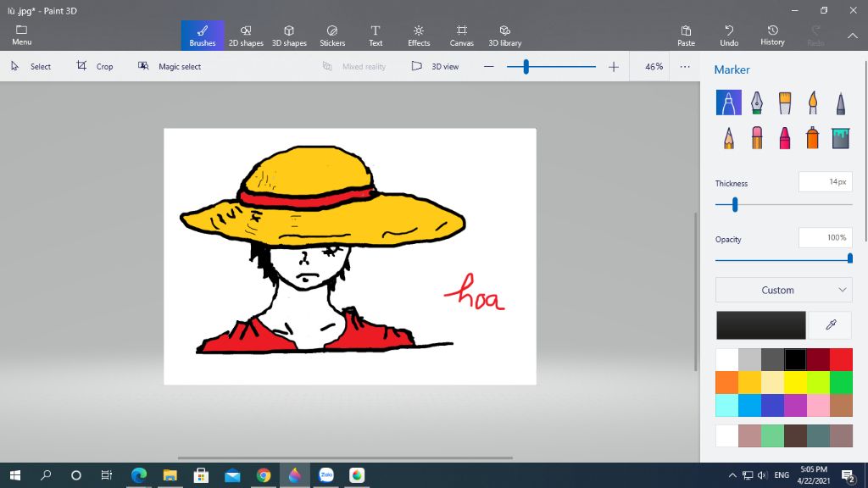Open the Text tab

click(376, 36)
